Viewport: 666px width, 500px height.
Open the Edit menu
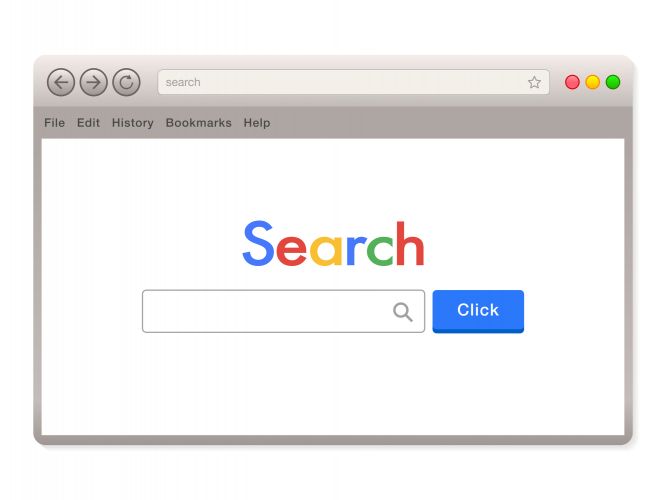pos(88,123)
